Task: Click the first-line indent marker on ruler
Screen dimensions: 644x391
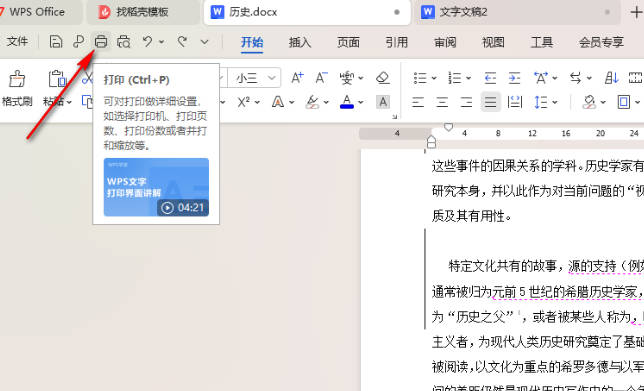Action: pyautogui.click(x=448, y=127)
